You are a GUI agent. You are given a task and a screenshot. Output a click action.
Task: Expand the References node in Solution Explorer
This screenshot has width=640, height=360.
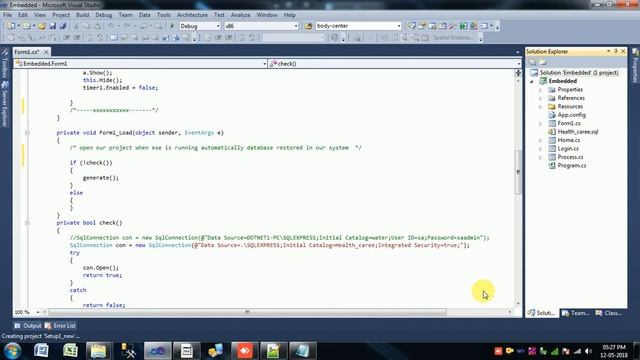coord(540,98)
